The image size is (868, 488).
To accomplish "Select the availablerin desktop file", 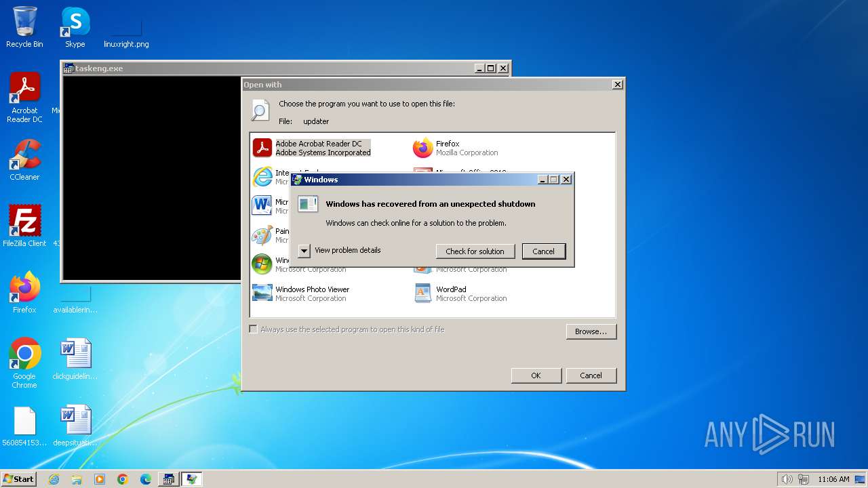I will pyautogui.click(x=75, y=300).
